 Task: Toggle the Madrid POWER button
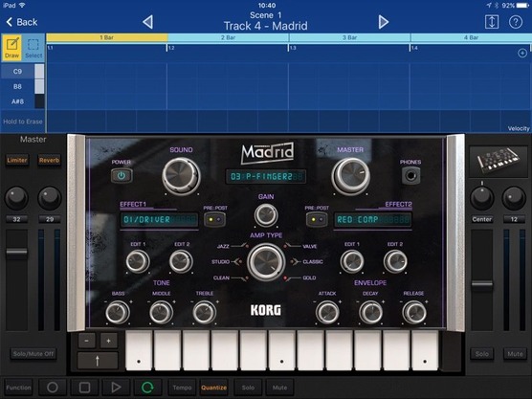[x=122, y=175]
